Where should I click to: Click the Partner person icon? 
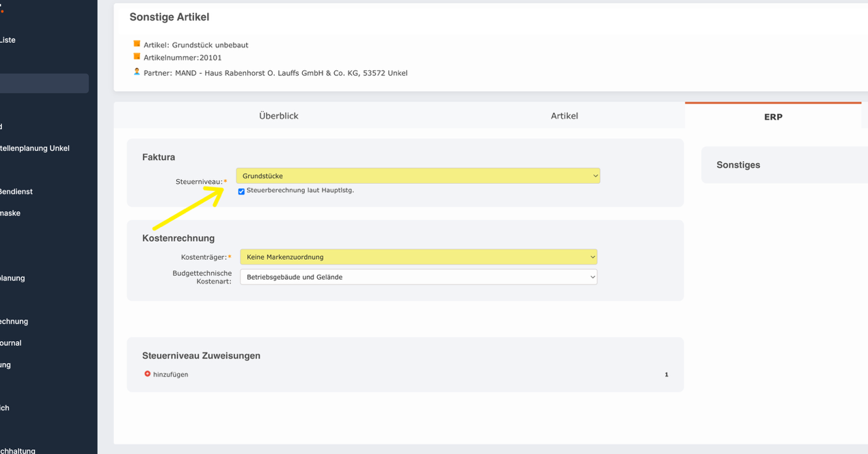tap(137, 72)
